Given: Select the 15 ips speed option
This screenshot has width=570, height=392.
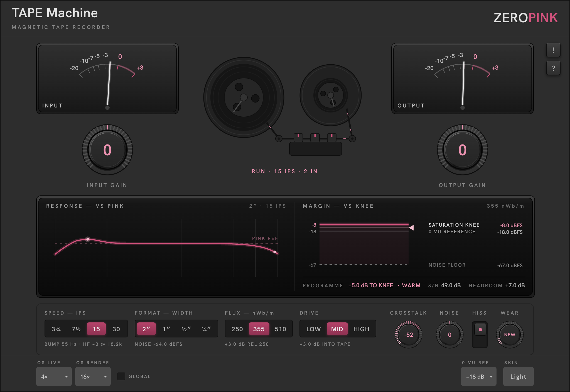Looking at the screenshot, I should point(96,329).
